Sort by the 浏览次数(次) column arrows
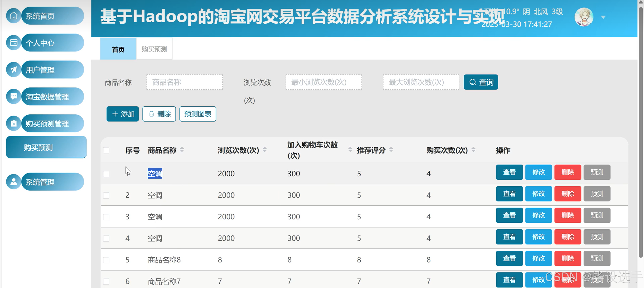644x288 pixels. click(x=265, y=150)
